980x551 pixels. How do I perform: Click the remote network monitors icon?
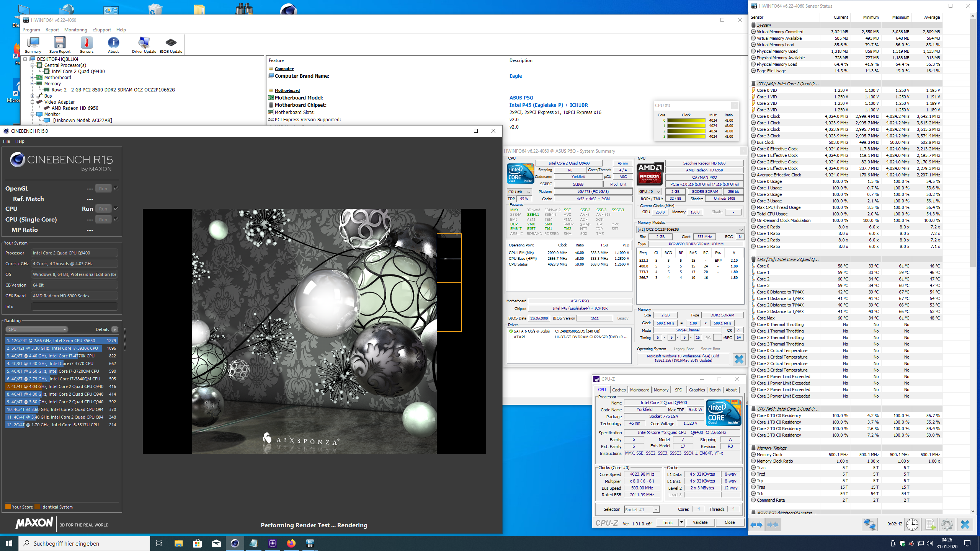coord(869,524)
